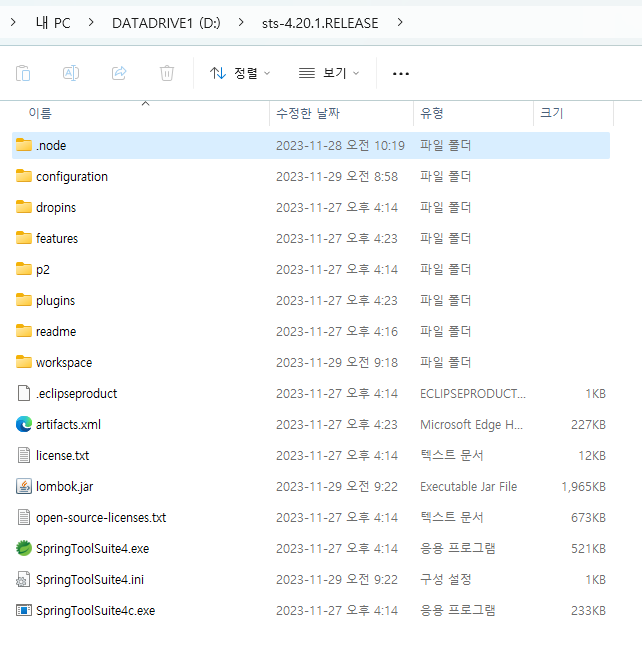642x671 pixels.
Task: Click the Share toolbar icon
Action: [x=119, y=73]
